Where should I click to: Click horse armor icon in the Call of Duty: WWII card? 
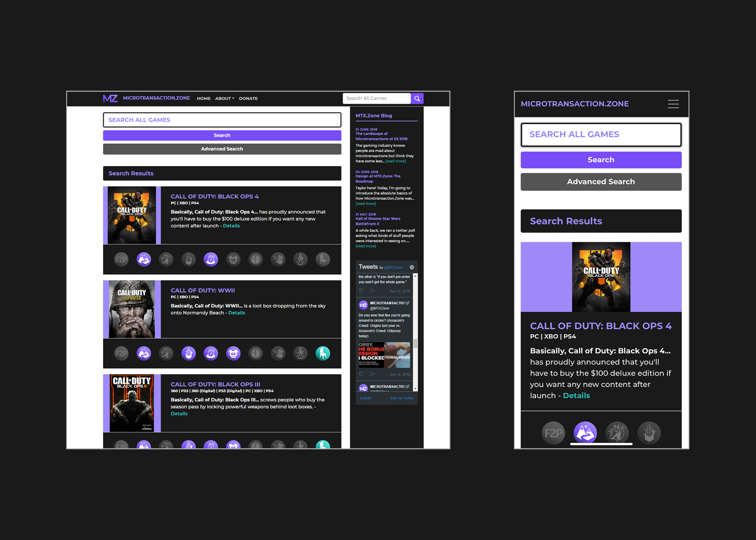[166, 353]
